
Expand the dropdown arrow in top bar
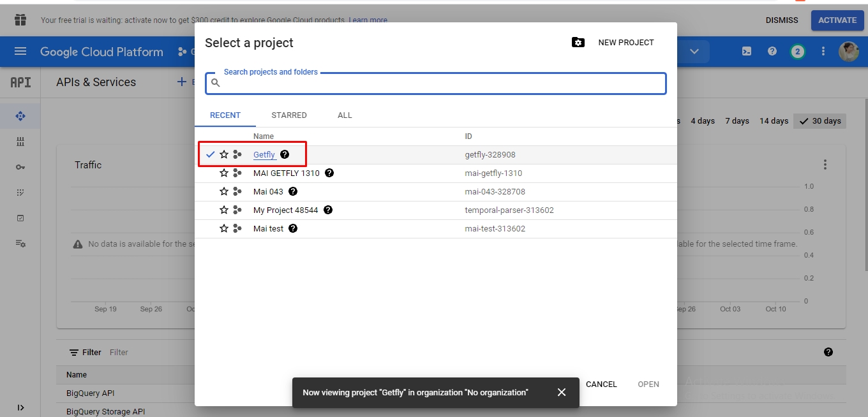pyautogui.click(x=694, y=52)
